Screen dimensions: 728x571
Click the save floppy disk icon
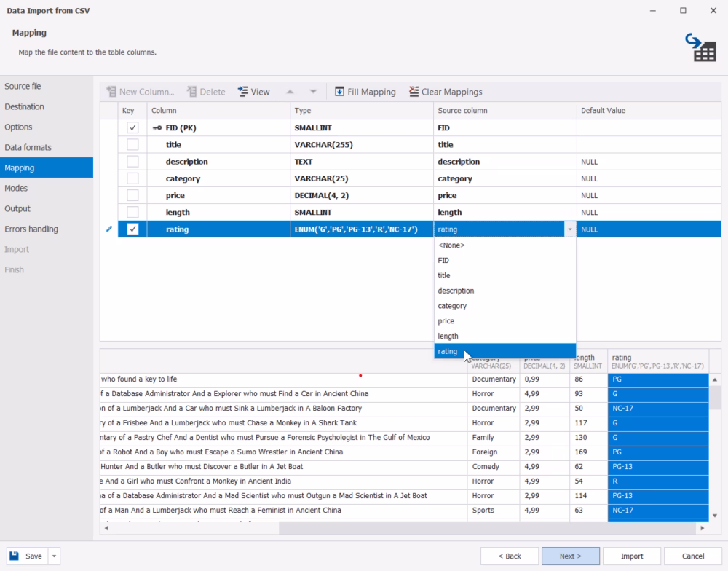(x=15, y=556)
